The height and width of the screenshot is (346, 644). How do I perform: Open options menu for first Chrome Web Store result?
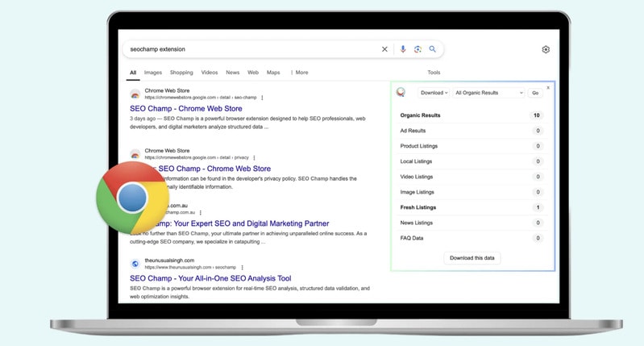coord(262,98)
